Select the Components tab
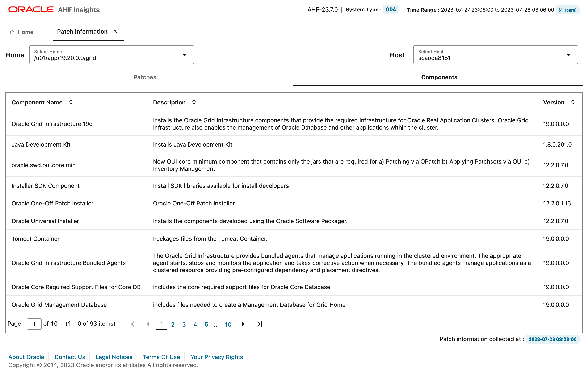588x373 pixels. [439, 77]
